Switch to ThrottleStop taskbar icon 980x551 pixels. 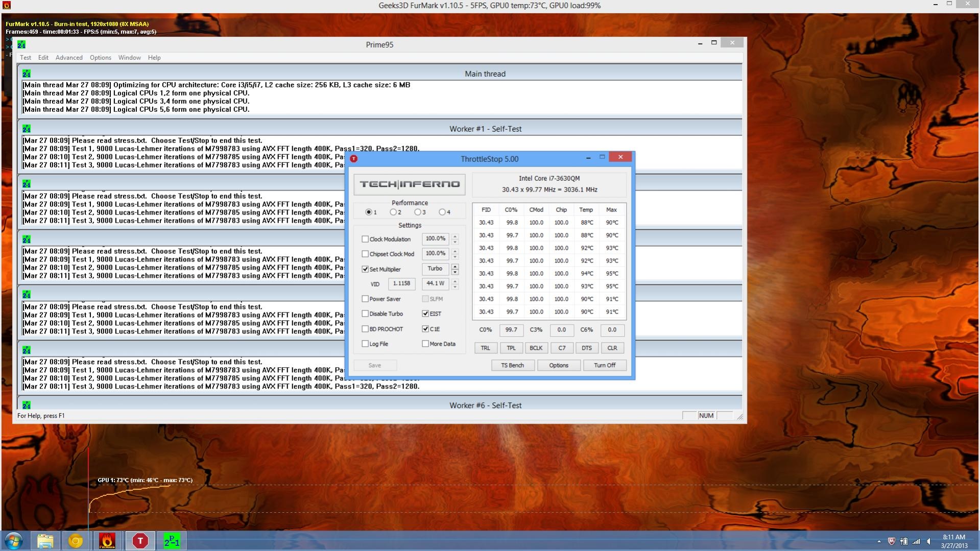pyautogui.click(x=140, y=541)
